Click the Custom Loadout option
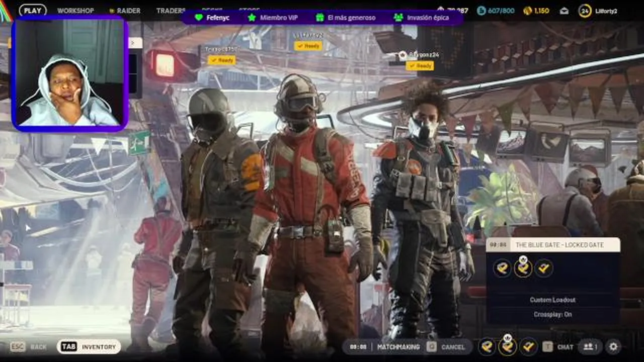644x362 pixels. click(x=552, y=300)
